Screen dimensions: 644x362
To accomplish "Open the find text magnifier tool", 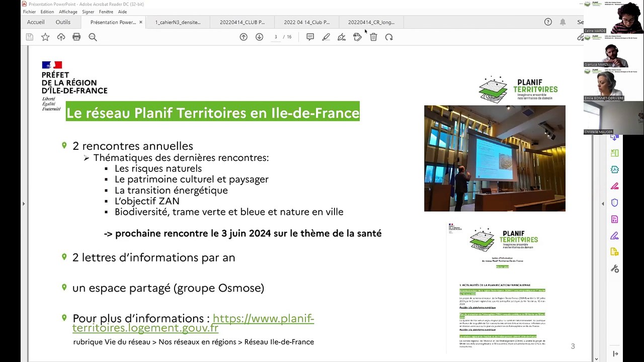I will pyautogui.click(x=93, y=37).
